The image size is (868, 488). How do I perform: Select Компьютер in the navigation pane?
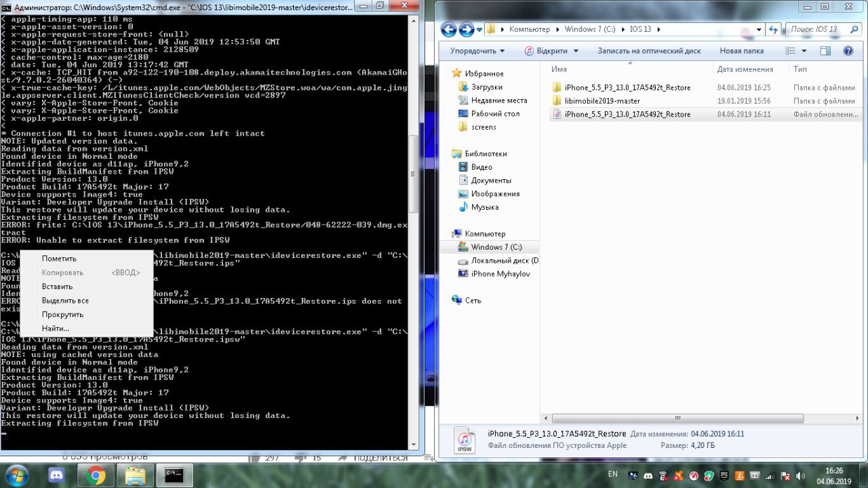(485, 233)
